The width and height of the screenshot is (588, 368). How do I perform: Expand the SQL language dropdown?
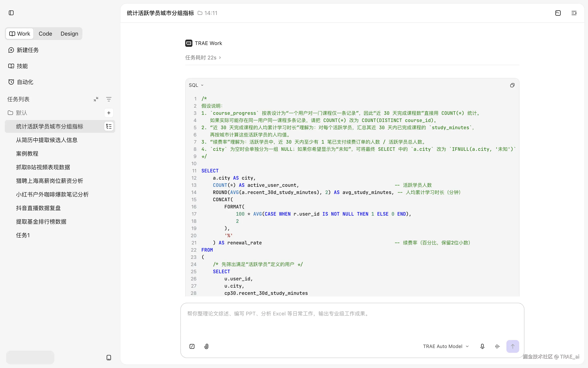(x=196, y=85)
